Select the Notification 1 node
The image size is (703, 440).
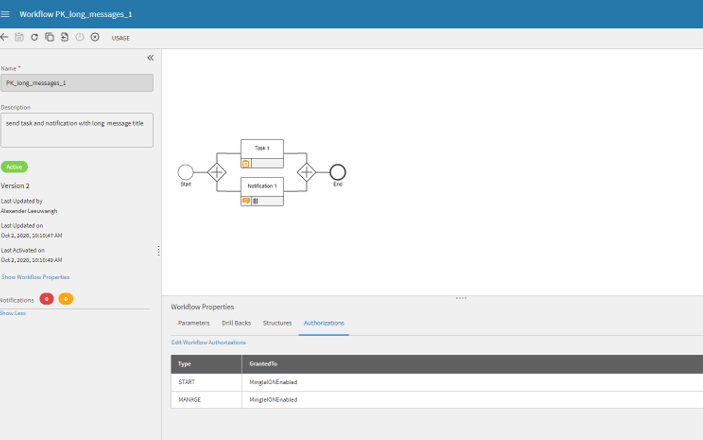point(262,187)
